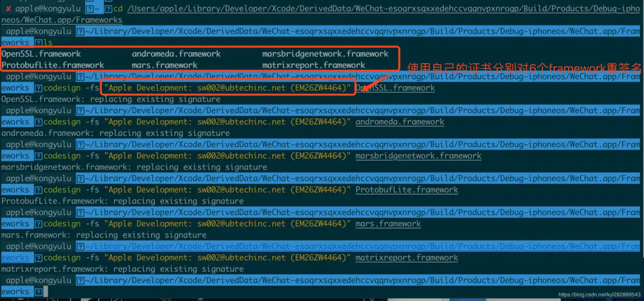Click output 'matrixreport.framework: replacing existing signature'

point(122,269)
